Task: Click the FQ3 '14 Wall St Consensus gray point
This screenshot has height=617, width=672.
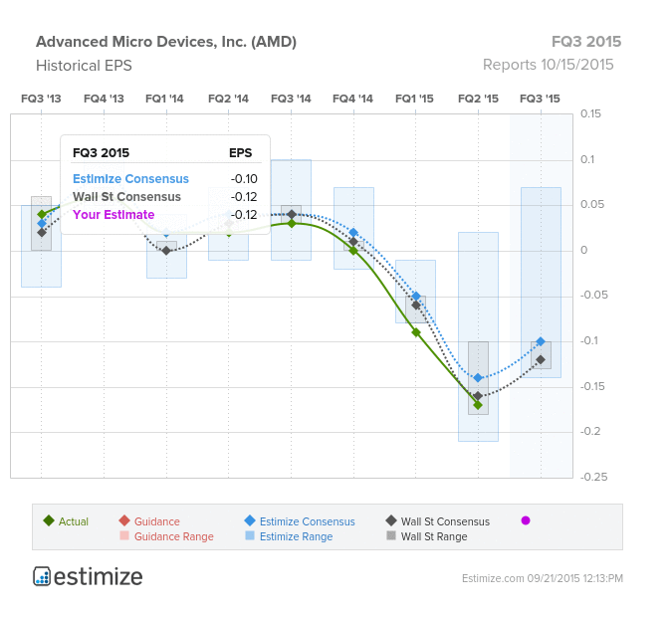Action: [x=292, y=214]
